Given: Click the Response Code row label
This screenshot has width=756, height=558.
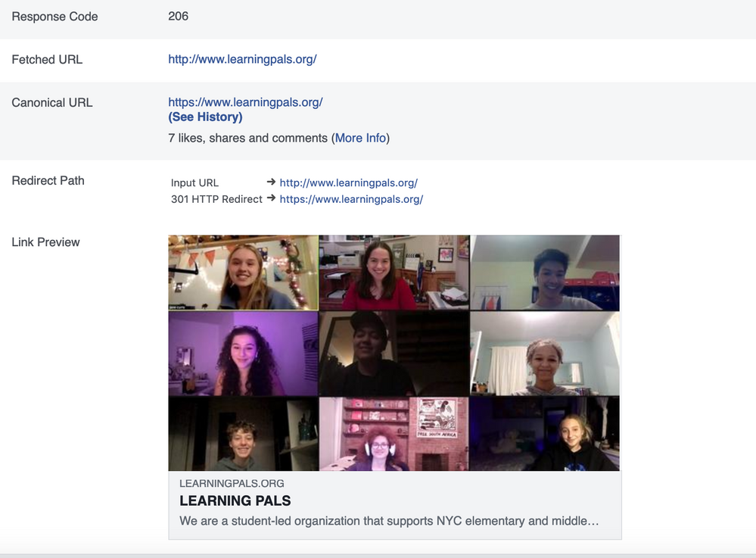Looking at the screenshot, I should (54, 16).
